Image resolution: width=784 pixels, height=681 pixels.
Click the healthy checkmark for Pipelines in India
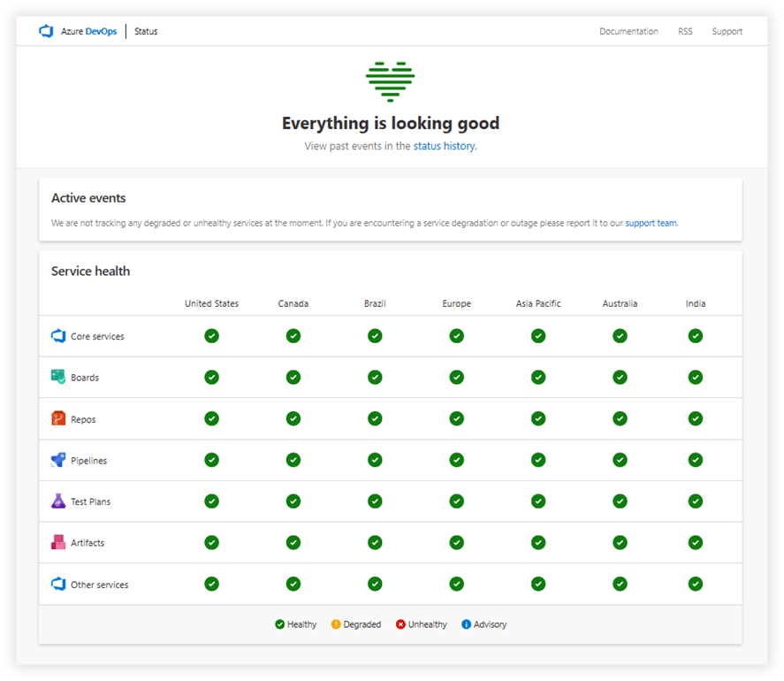(696, 460)
